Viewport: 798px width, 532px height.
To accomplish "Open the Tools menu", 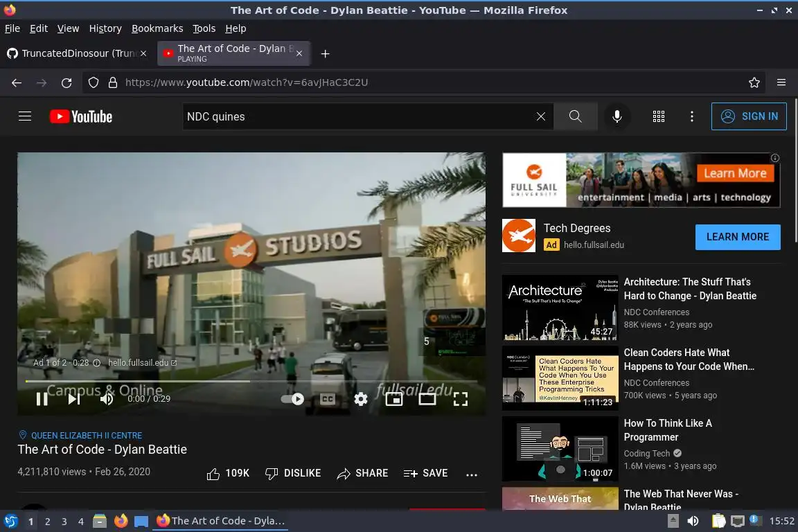I will click(204, 28).
